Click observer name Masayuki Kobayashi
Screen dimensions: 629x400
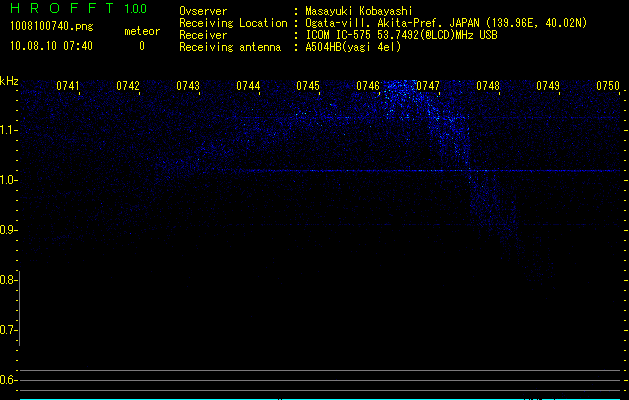(x=359, y=11)
